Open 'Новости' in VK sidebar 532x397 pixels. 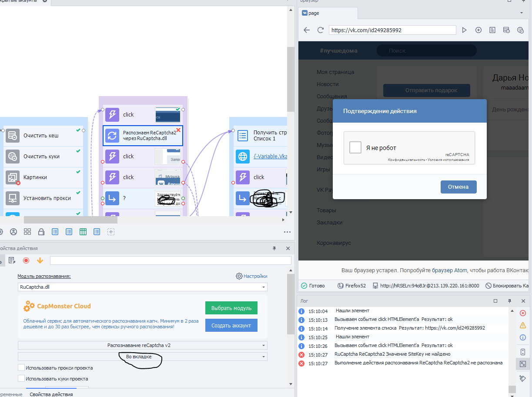[x=328, y=84]
